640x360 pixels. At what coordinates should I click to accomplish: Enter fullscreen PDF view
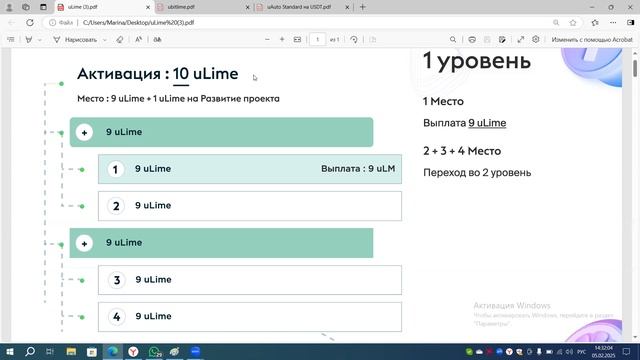pos(520,40)
